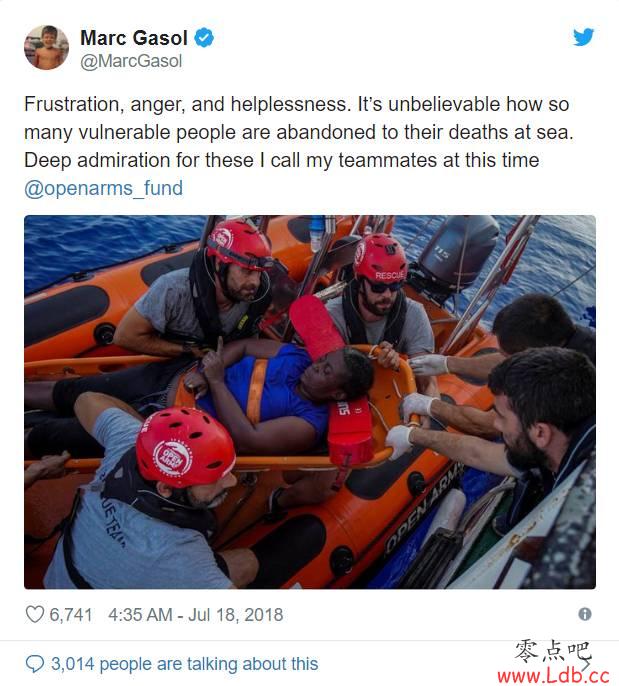Open the Marc Gasol display name
Image resolution: width=619 pixels, height=686 pixels.
point(134,38)
